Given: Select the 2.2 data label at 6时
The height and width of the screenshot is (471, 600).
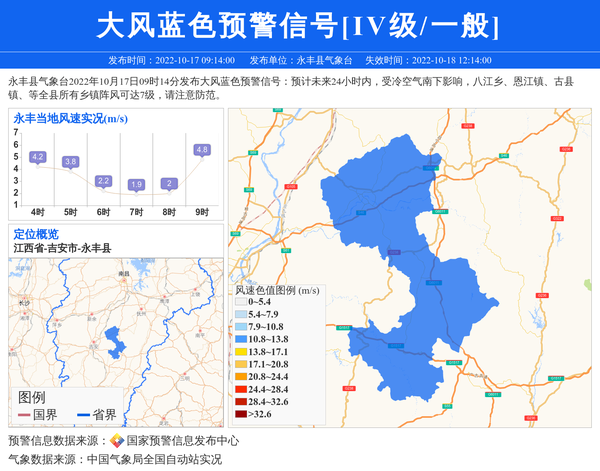Looking at the screenshot, I should tap(103, 181).
